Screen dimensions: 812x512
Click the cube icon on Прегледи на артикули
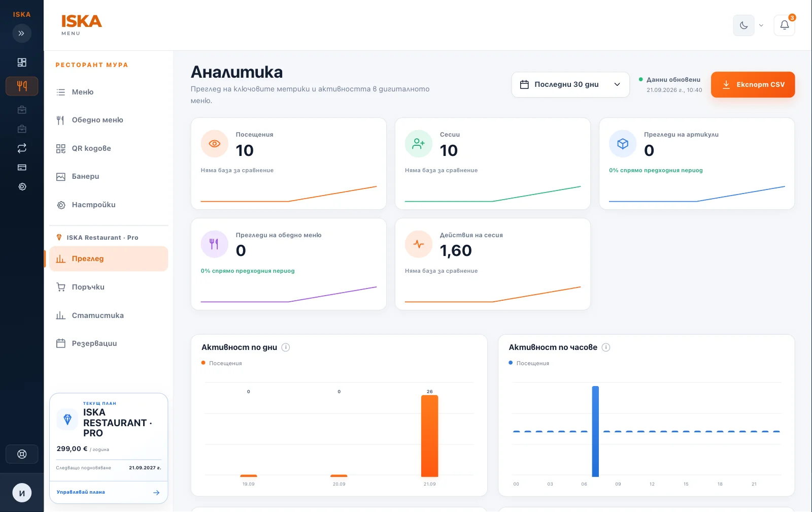tap(623, 144)
